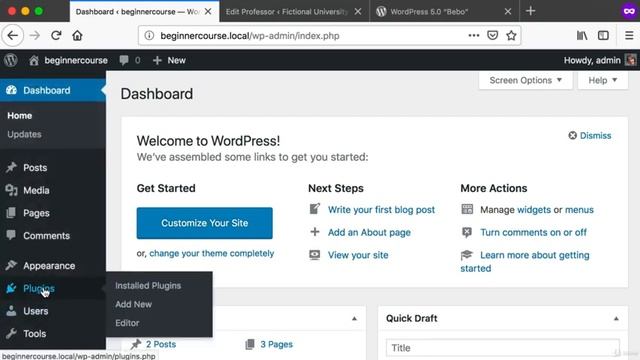Open the menus link
This screenshot has width=640, height=360.
(579, 210)
